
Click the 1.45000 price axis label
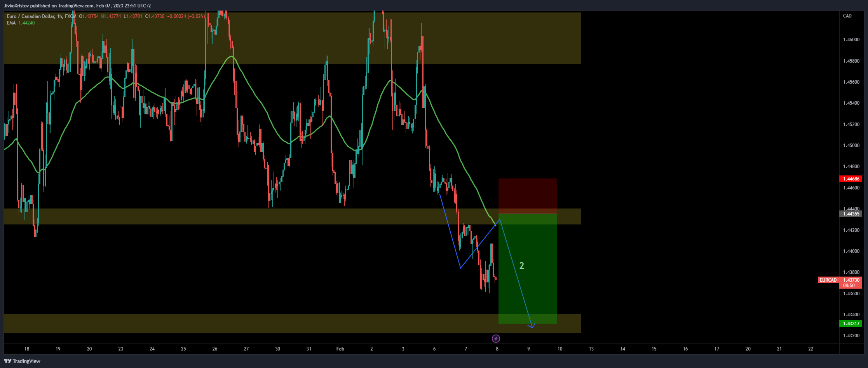tap(851, 145)
